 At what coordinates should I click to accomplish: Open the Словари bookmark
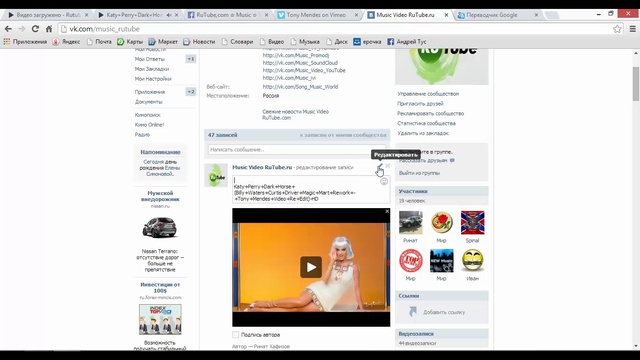coord(238,42)
